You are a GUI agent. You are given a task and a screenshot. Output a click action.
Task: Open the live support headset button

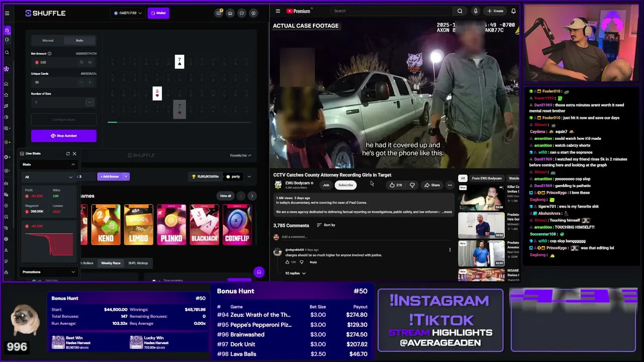[x=259, y=273]
